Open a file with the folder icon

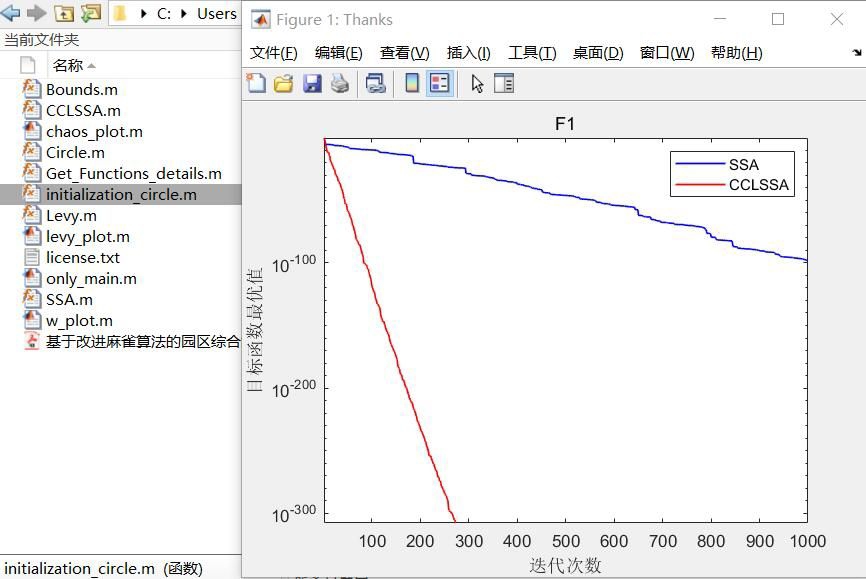coord(283,83)
